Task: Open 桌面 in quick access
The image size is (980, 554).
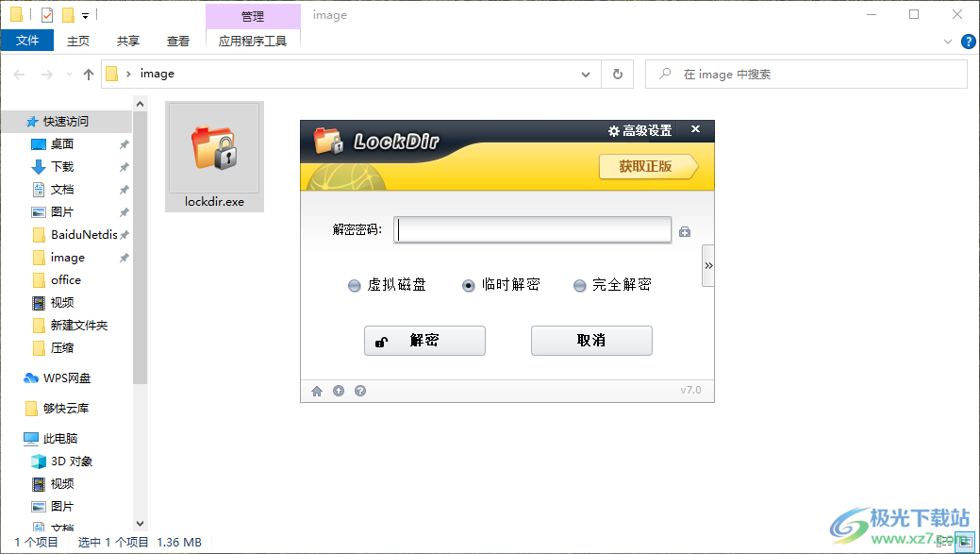Action: (x=62, y=144)
